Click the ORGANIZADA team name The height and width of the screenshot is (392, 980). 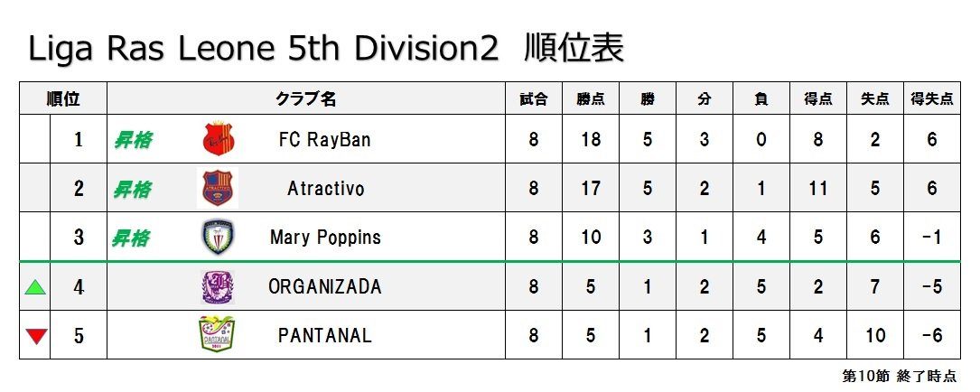tap(324, 286)
